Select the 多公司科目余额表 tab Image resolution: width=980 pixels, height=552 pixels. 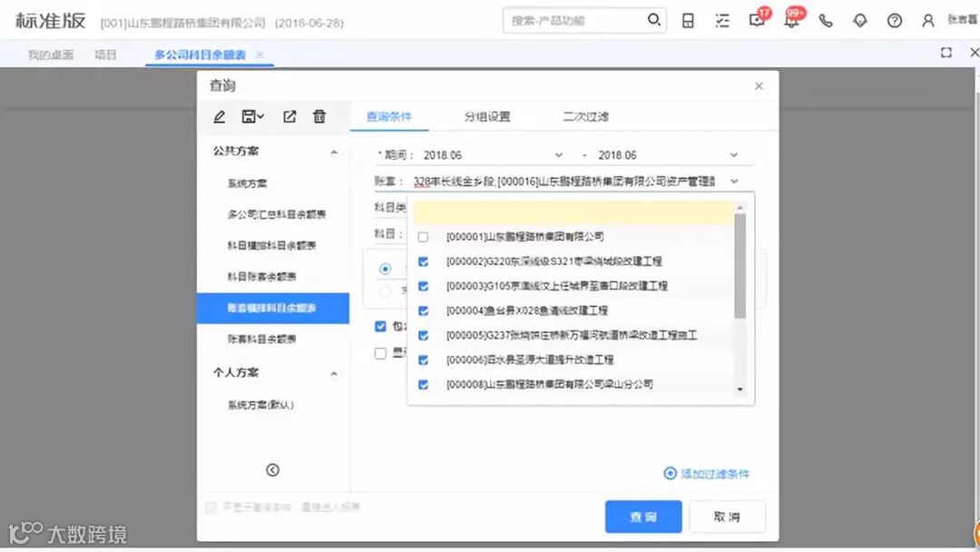click(200, 55)
